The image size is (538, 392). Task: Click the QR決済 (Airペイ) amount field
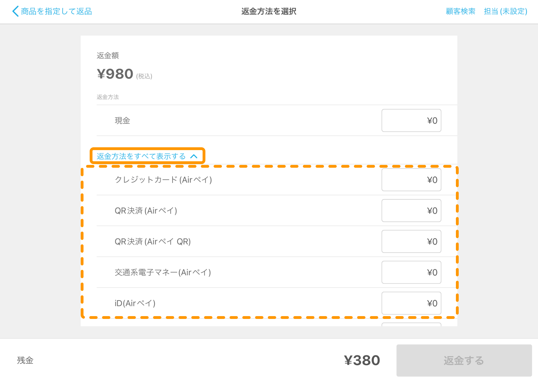point(411,211)
